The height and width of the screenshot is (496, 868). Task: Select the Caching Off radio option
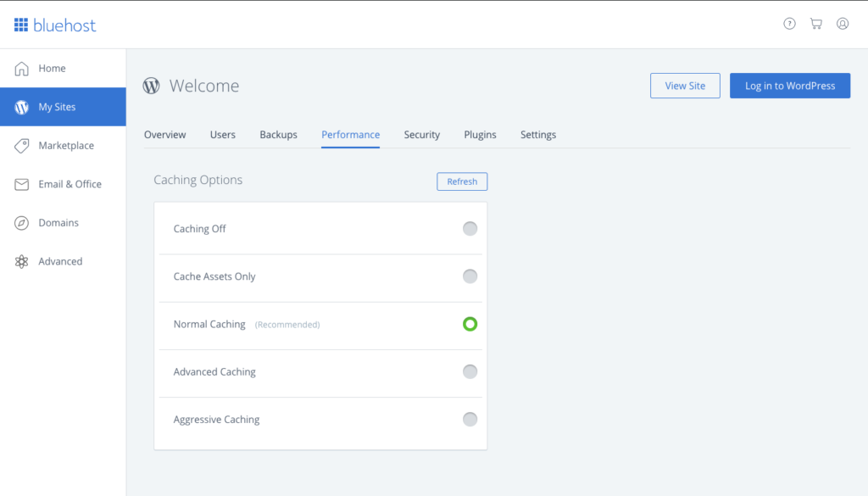(470, 229)
